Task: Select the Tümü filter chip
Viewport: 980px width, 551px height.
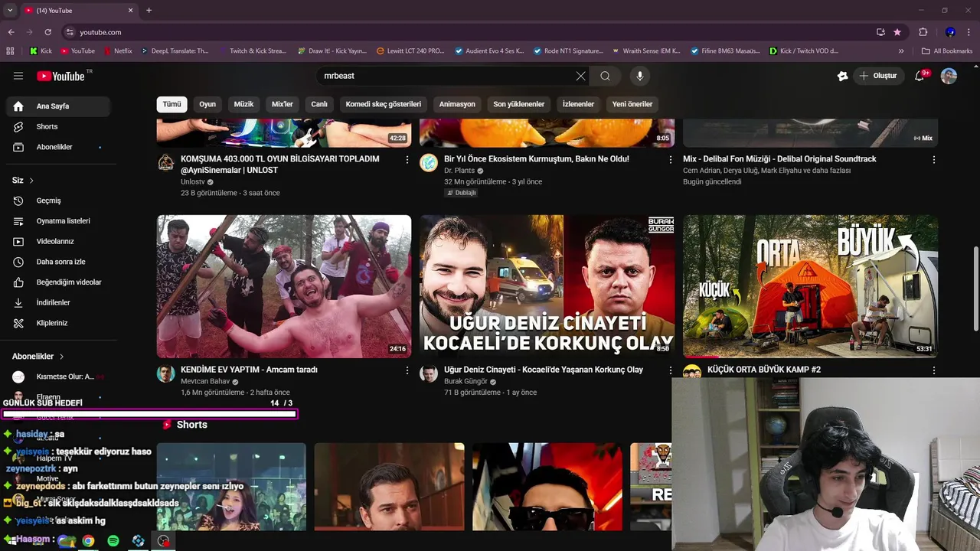Action: 171,104
